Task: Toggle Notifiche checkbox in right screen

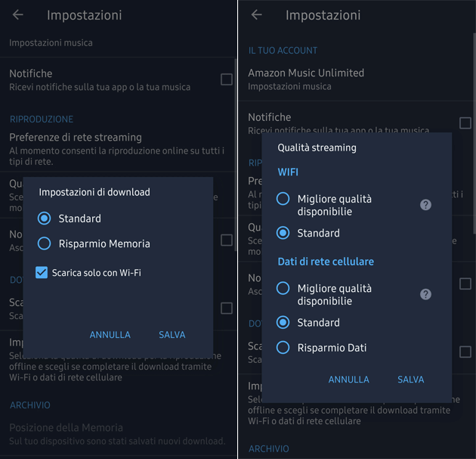Action: [x=465, y=123]
